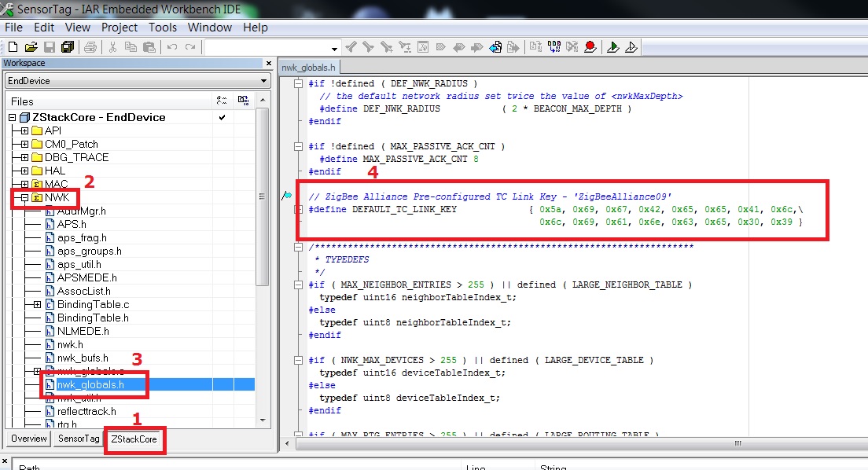The width and height of the screenshot is (868, 470).
Task: Select aps_groups.h in file tree
Action: (89, 251)
